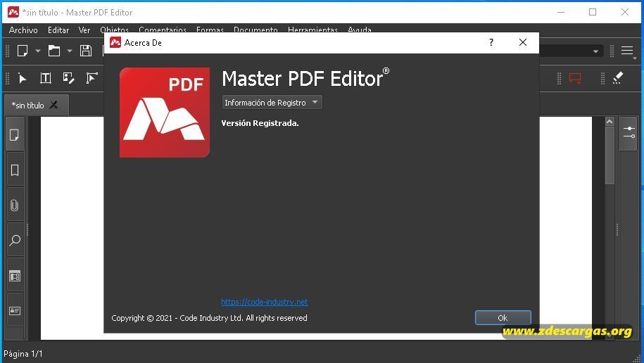644x363 pixels.
Task: Open the Formas menu
Action: [210, 30]
